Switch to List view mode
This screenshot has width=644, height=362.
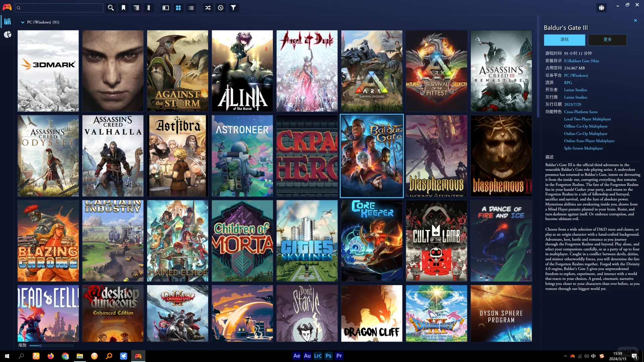pos(191,8)
